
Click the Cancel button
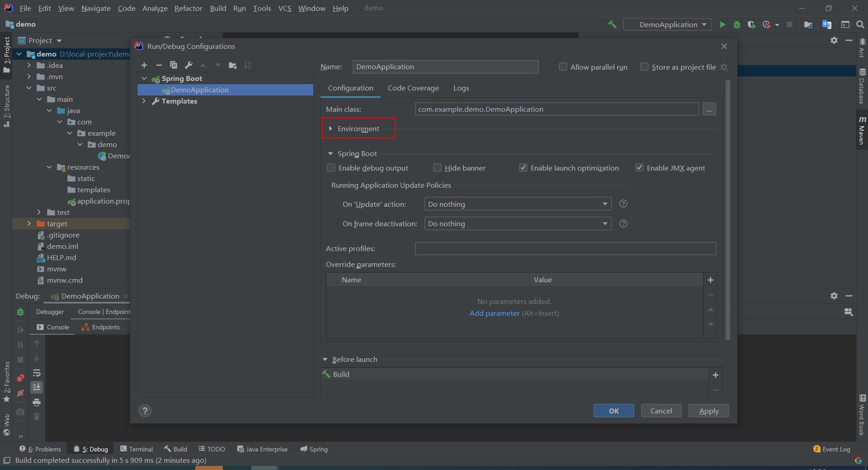tap(661, 411)
